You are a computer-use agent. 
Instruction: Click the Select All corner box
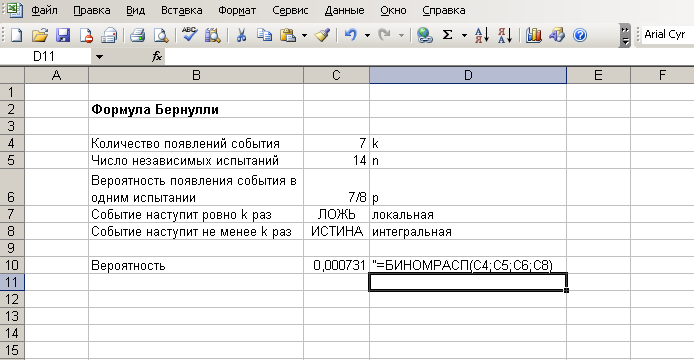(12, 75)
